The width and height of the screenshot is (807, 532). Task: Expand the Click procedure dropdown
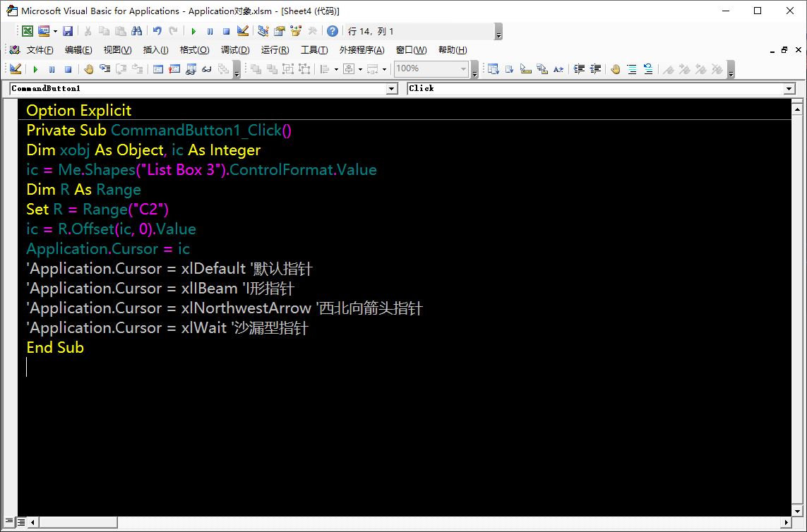coord(789,89)
